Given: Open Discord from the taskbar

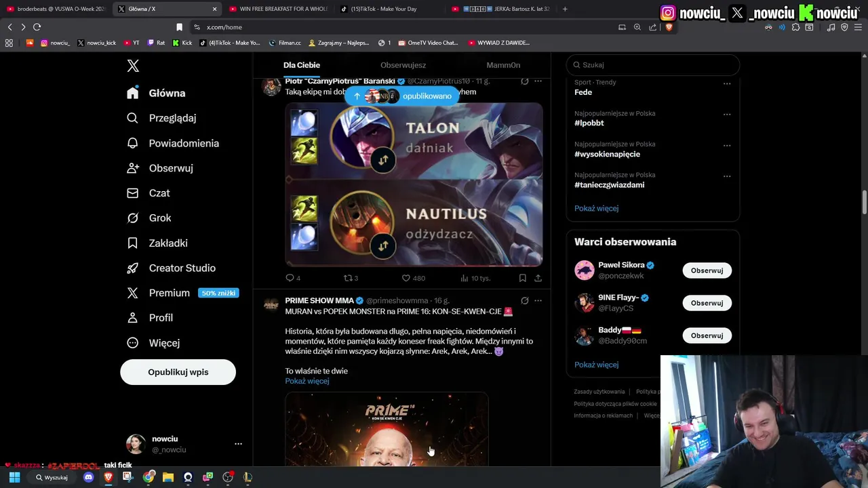Looking at the screenshot, I should (x=88, y=477).
